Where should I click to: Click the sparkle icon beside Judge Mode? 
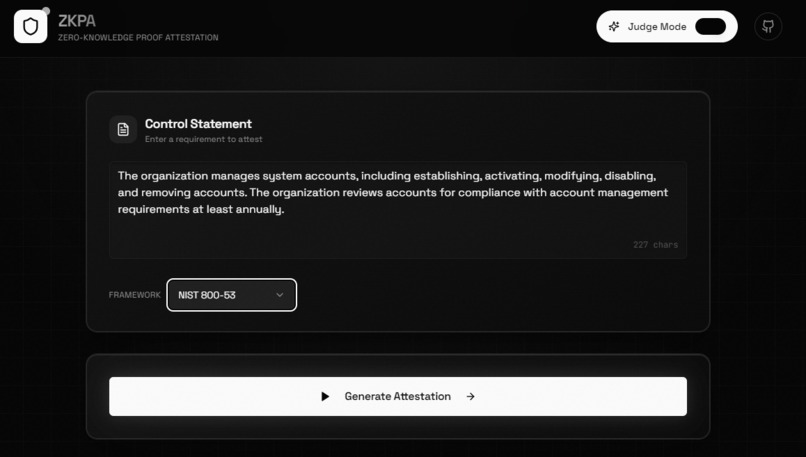(x=614, y=27)
